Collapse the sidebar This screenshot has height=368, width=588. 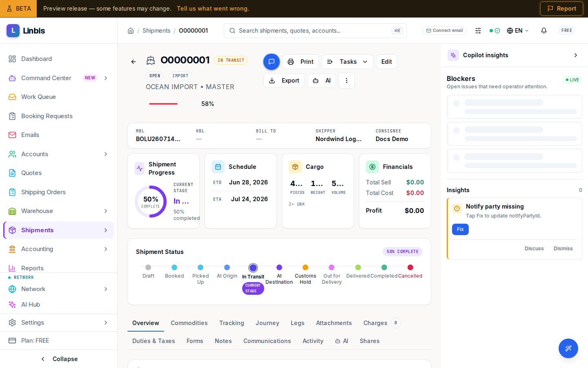click(x=59, y=359)
